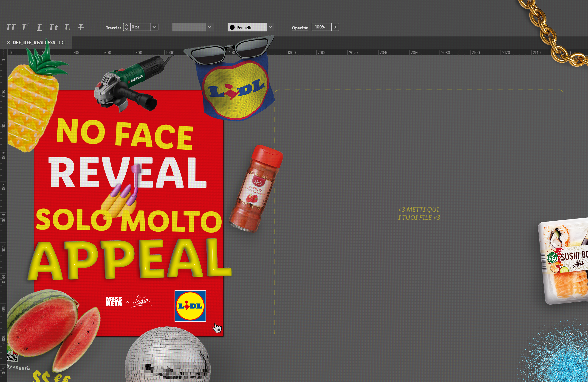The height and width of the screenshot is (382, 588).
Task: Click the white REVEAL headline text
Action: (128, 172)
